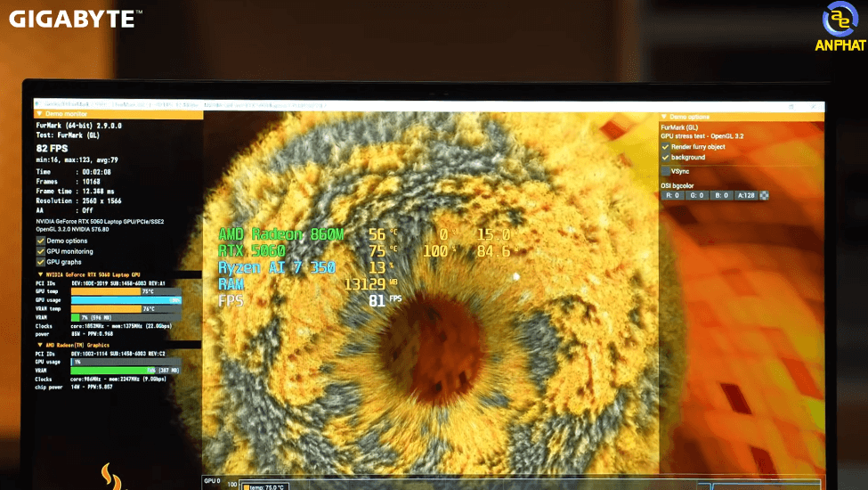868x490 pixels.
Task: Click the NVIDIA GeForce RTX 5060 Laptop GPU/PCIe/SSE2 line
Action: coord(101,222)
